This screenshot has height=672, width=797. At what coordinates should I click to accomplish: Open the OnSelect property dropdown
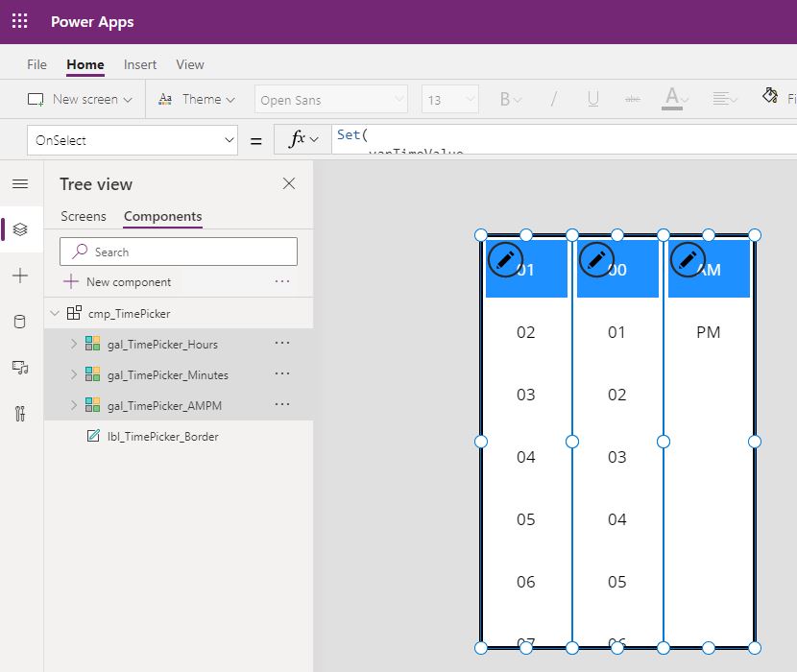point(132,139)
